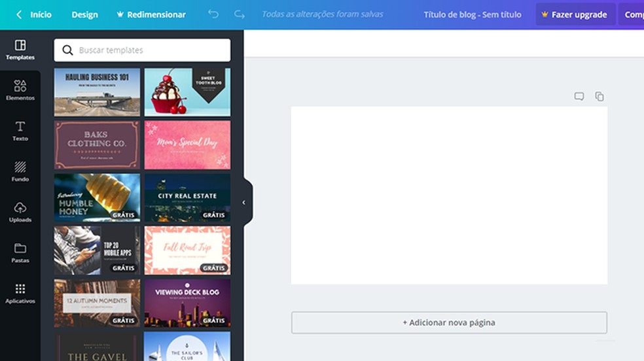Add a comment with the page comment icon
Screen dimensions: 644x361
click(579, 96)
